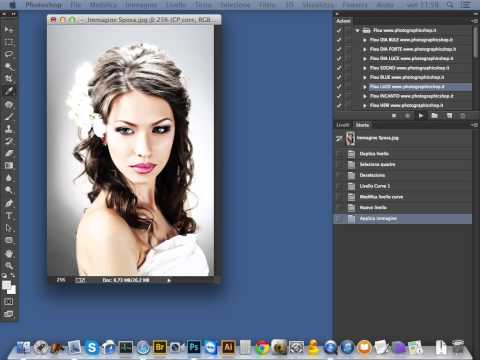Stop action playback or recording
Viewport: 480px width, 360px height.
coord(394,116)
